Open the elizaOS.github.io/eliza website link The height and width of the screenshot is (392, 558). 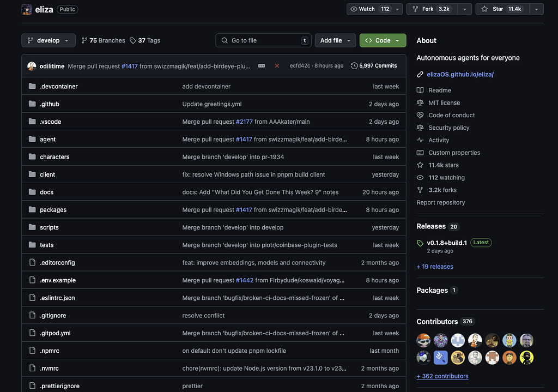click(x=460, y=74)
